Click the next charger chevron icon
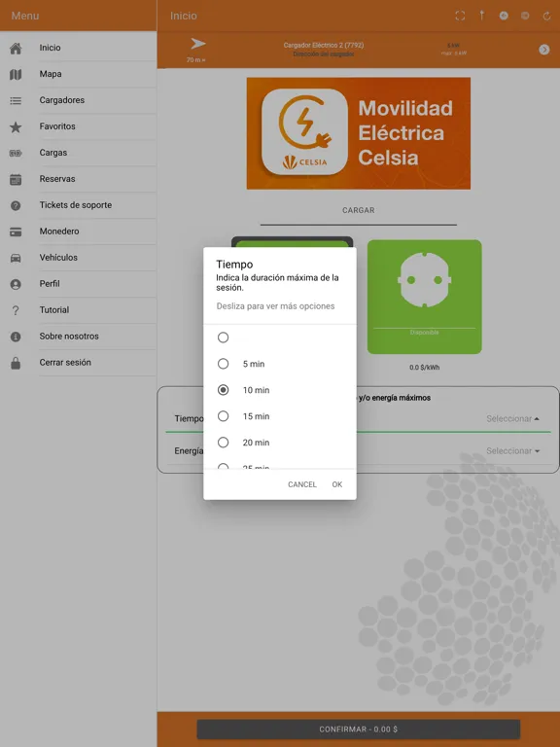Image resolution: width=560 pixels, height=747 pixels. (x=543, y=50)
